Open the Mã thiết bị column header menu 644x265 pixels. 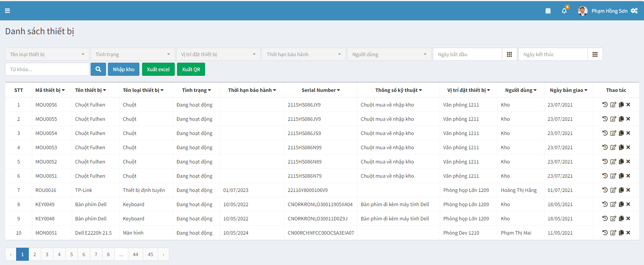tap(50, 90)
